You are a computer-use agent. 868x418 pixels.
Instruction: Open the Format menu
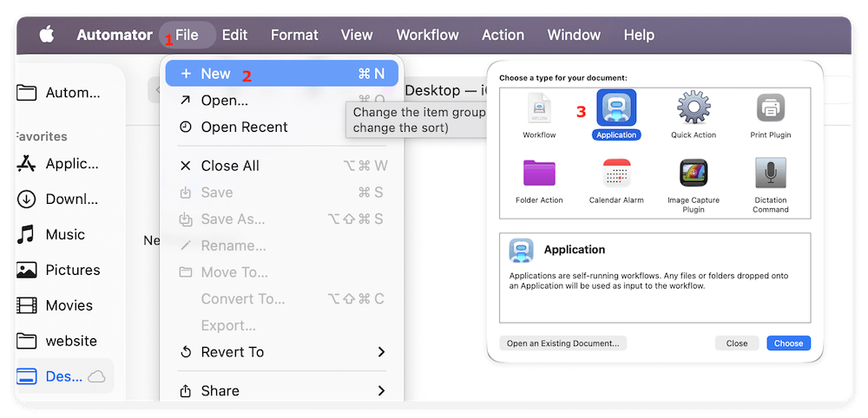pos(294,35)
